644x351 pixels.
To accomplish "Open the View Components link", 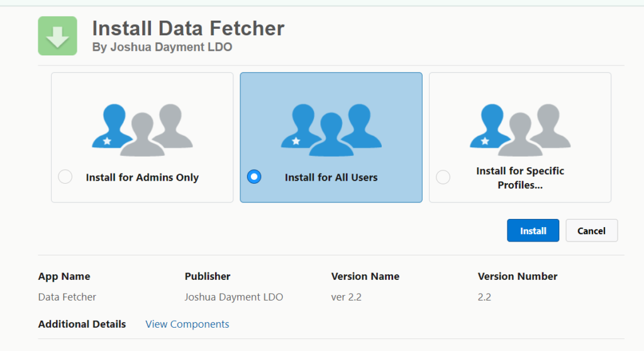I will point(187,325).
